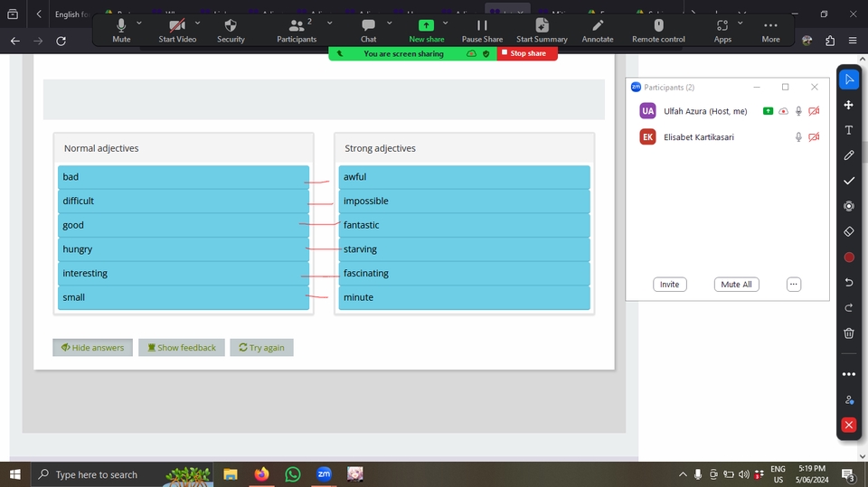The image size is (868, 487).
Task: Select the checkmark Stamp annotation tool
Action: click(x=849, y=181)
